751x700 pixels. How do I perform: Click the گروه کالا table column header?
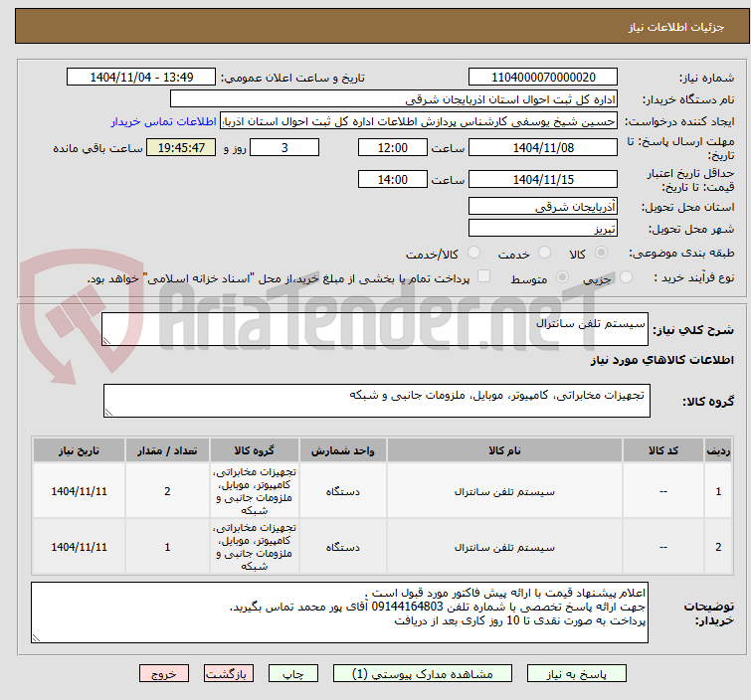[255, 450]
